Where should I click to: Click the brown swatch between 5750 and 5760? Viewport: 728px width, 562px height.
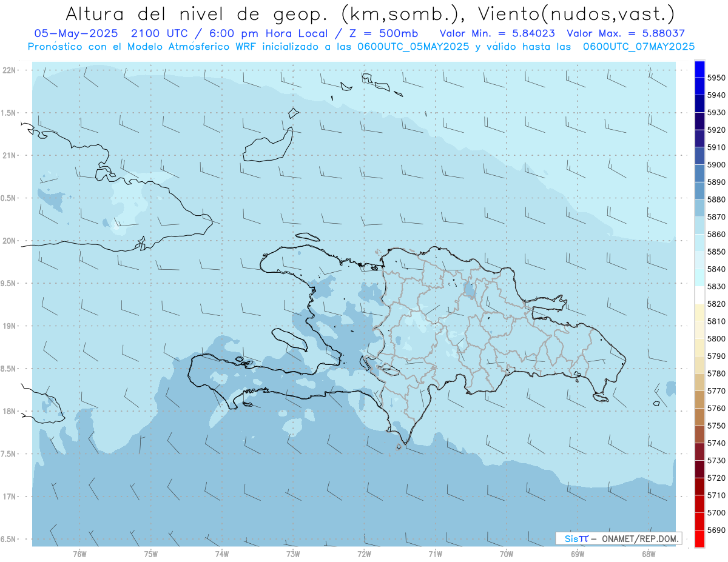coord(699,417)
